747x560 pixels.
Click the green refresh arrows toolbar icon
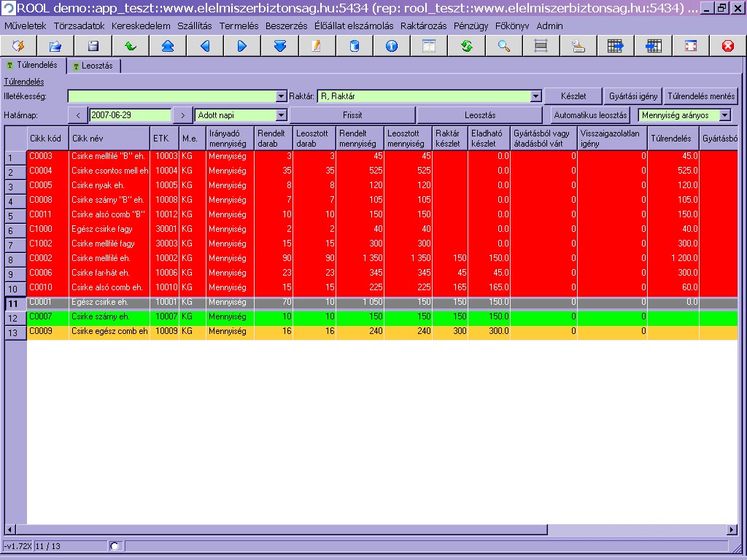point(466,46)
